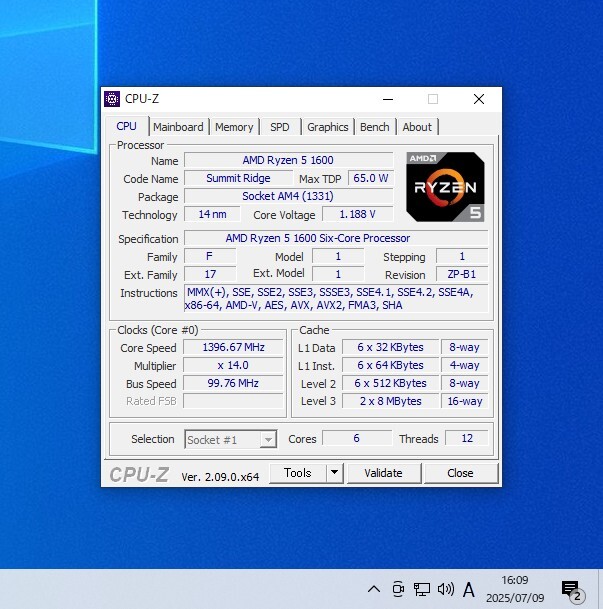Click the empty Rated FSB field
Image resolution: width=603 pixels, height=609 pixels.
[233, 401]
